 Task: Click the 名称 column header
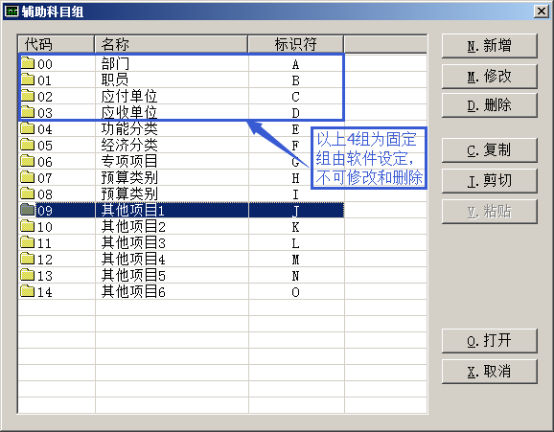(x=171, y=44)
